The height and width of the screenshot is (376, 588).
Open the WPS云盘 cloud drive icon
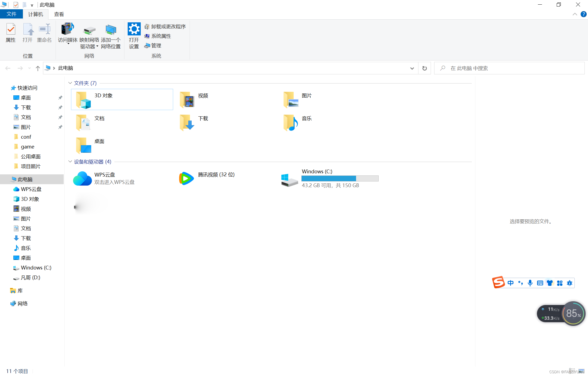[82, 178]
